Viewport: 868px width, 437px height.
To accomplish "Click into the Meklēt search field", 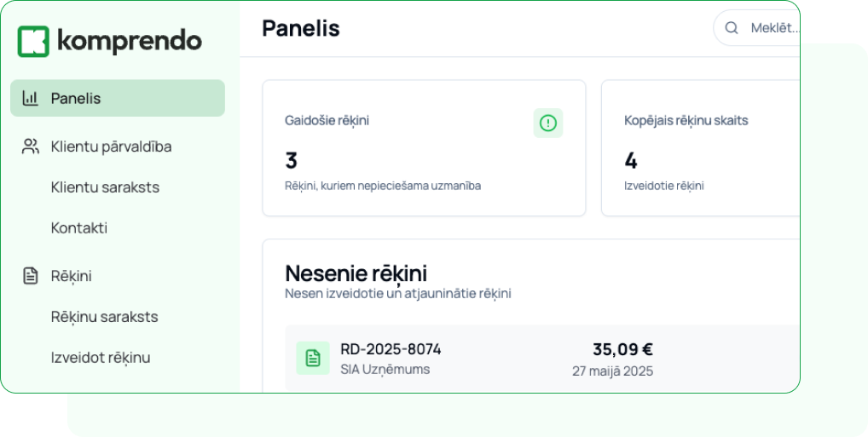I will tap(757, 27).
